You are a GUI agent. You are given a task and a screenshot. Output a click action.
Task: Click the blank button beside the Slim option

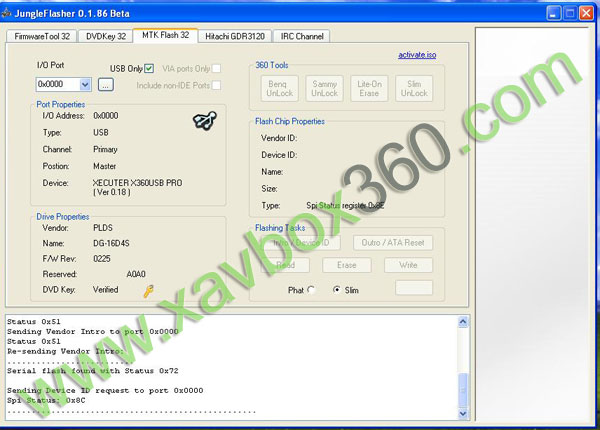pos(414,288)
